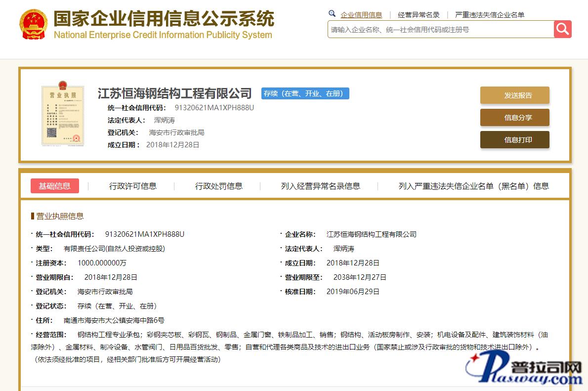Select the 严重违法失信企业名单 search category
The height and width of the screenshot is (391, 588).
pyautogui.click(x=489, y=15)
